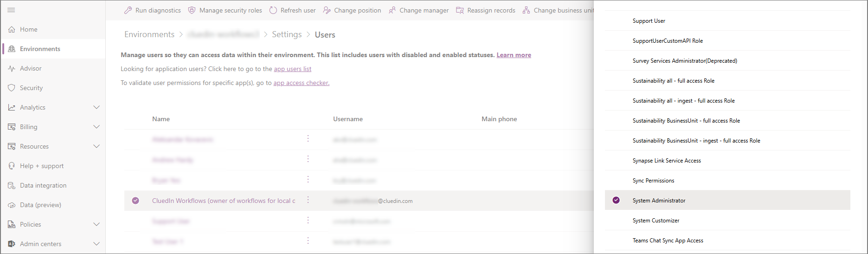The width and height of the screenshot is (868, 254).
Task: Open the vertical ellipsis menu on the third user row
Action: tap(308, 180)
